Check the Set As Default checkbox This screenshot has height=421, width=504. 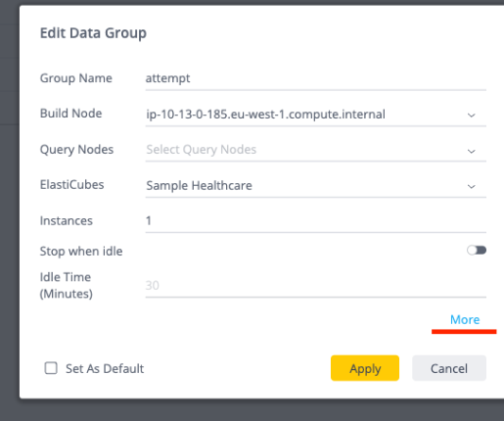pos(51,368)
